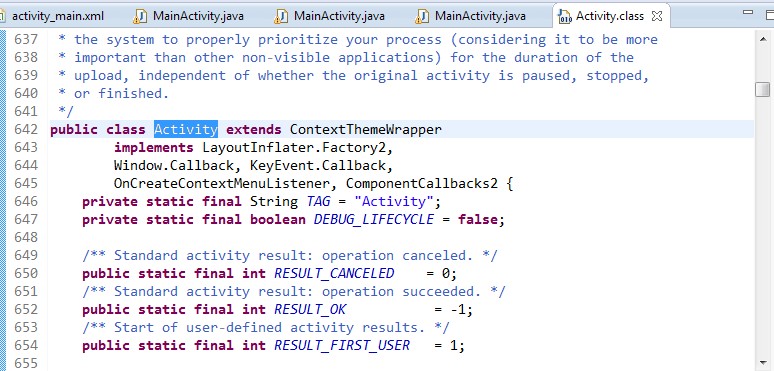This screenshot has height=371, width=774.
Task: Click line number 646
Action: pos(26,201)
